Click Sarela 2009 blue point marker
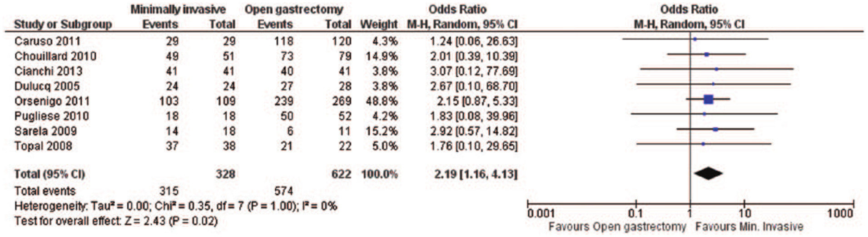Image resolution: width=868 pixels, height=237 pixels. tap(715, 129)
